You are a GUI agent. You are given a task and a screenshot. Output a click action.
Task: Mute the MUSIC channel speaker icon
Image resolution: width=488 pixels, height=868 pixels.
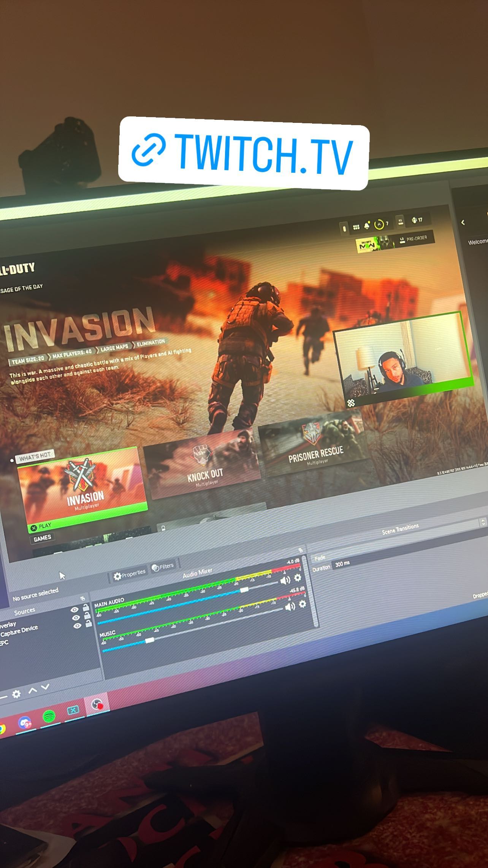click(x=290, y=606)
